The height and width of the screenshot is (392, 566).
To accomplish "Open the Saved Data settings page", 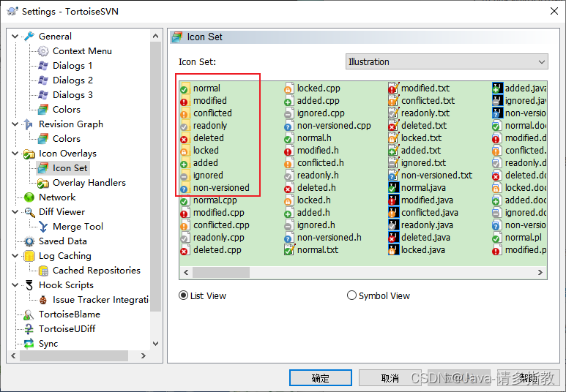I will (x=63, y=241).
